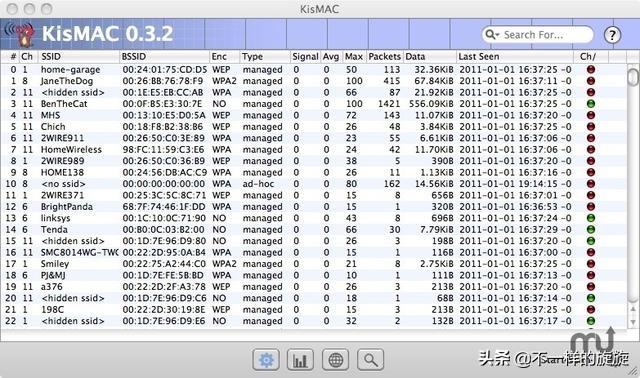
Task: Click the WPA2 encryption cell for Smiley
Action: pos(224,264)
